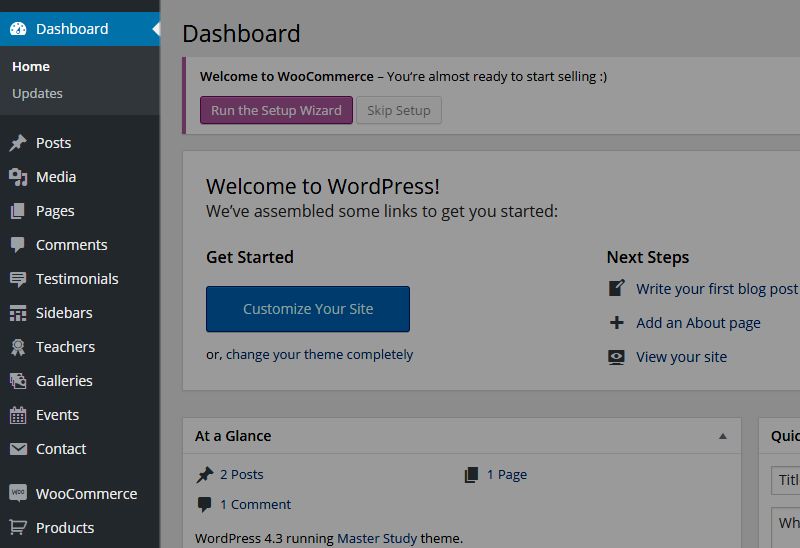
Task: Open the 2 Posts link
Action: (x=241, y=475)
